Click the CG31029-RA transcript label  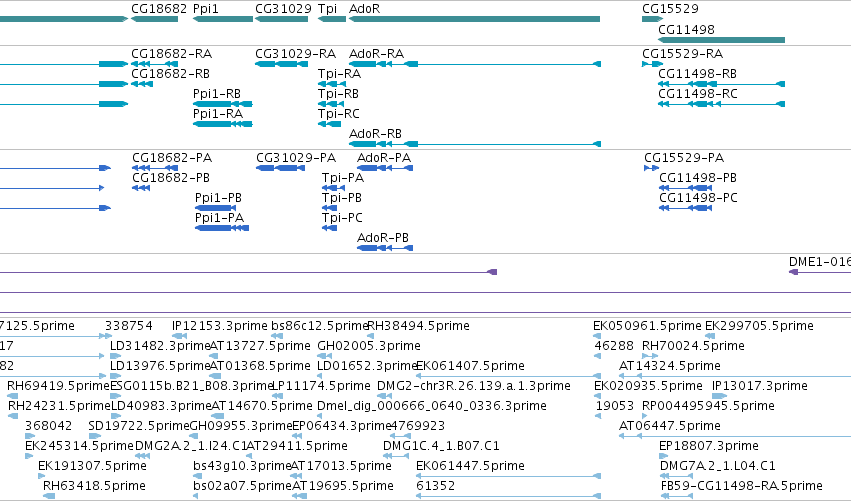coord(295,54)
